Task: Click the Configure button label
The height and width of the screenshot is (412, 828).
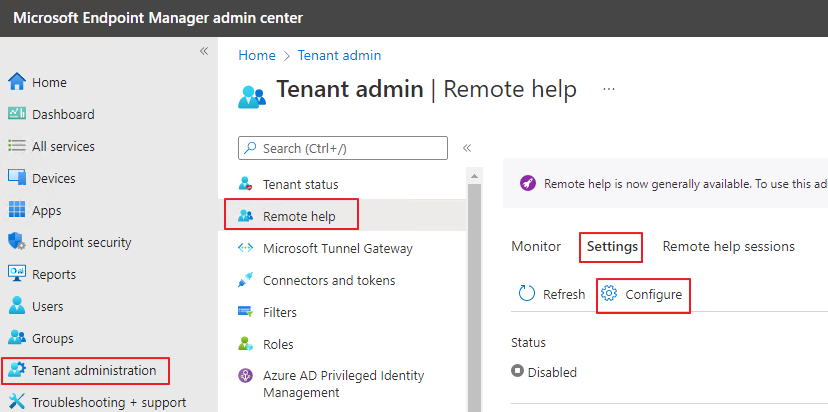Action: 654,294
